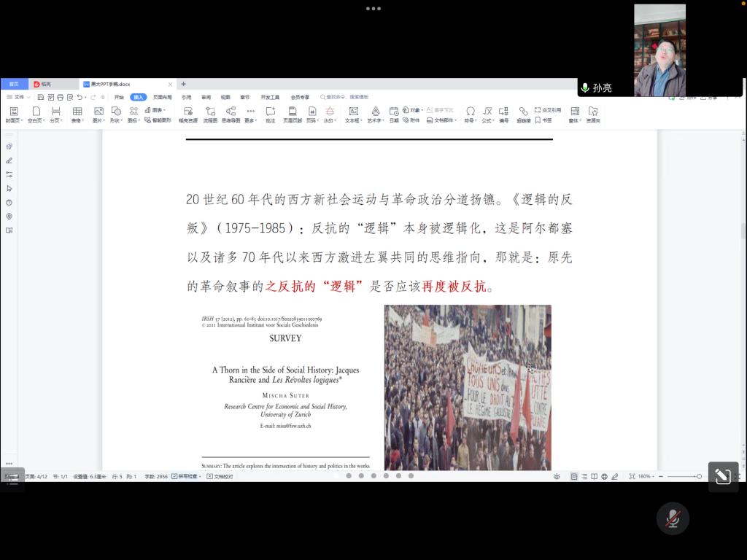Toggle 文档校对 proofreading in status bar
Image resolution: width=747 pixels, height=560 pixels.
[x=220, y=476]
